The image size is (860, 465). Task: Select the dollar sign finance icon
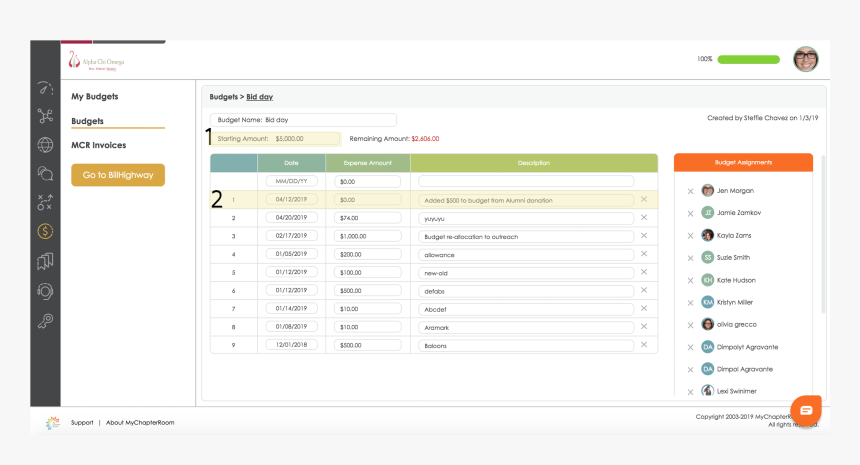click(x=45, y=232)
